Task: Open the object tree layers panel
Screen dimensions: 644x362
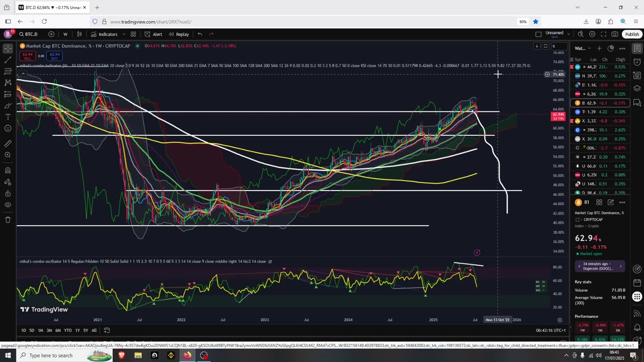Action: (637, 88)
